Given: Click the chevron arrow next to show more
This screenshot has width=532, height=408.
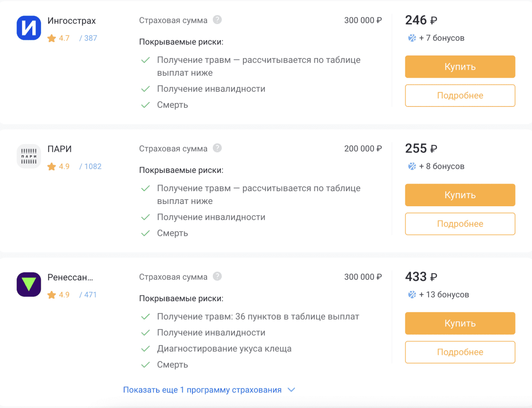Looking at the screenshot, I should pos(291,390).
